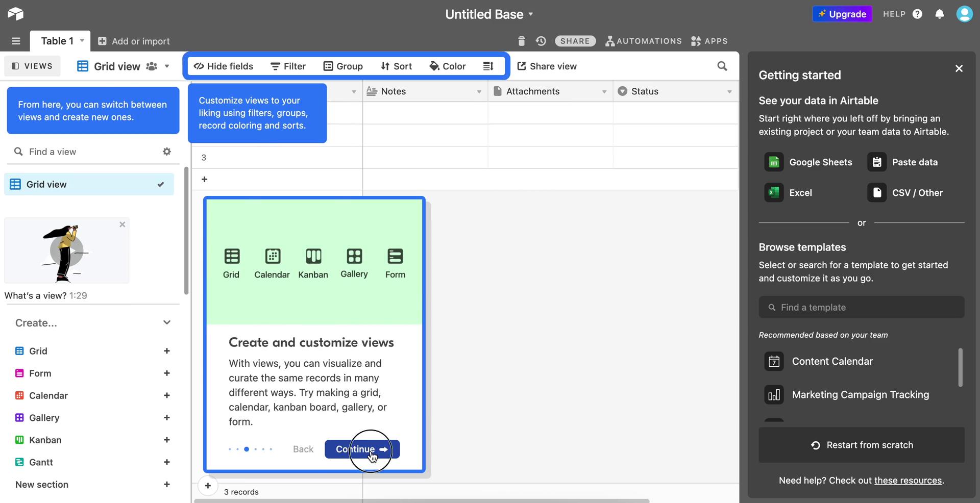The height and width of the screenshot is (503, 980).
Task: Close the Getting started panel
Action: pyautogui.click(x=959, y=68)
